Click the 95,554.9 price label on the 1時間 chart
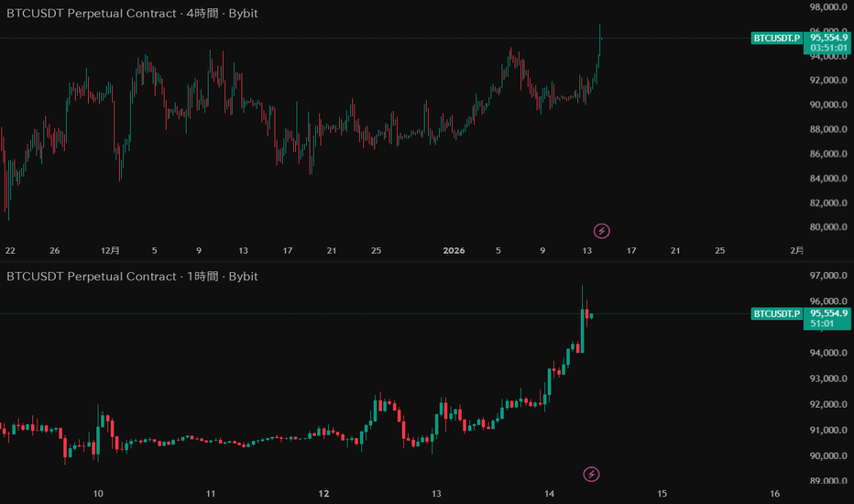 (x=828, y=313)
